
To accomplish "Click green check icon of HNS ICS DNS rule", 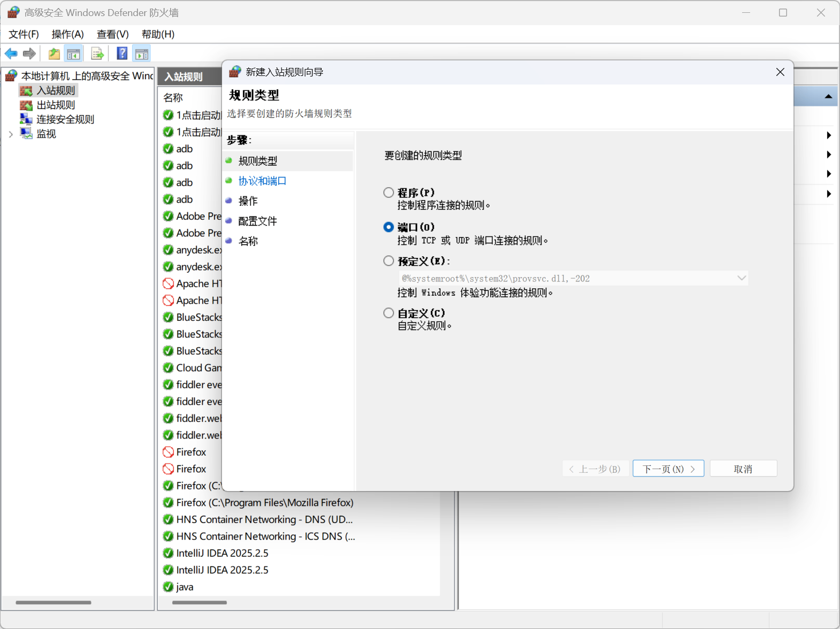I will 169,536.
